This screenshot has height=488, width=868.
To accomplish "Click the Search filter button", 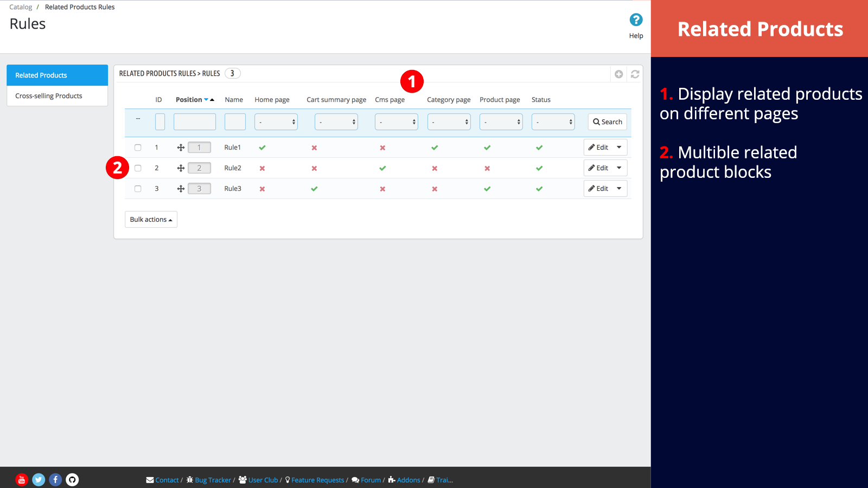I will 608,122.
